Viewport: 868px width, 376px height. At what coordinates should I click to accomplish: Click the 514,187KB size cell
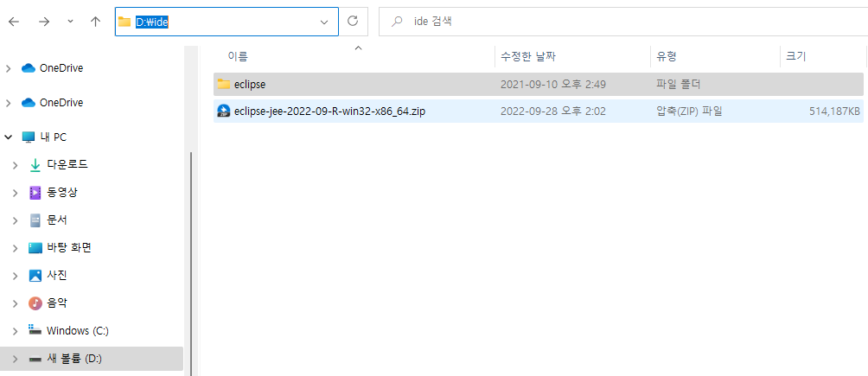point(835,112)
